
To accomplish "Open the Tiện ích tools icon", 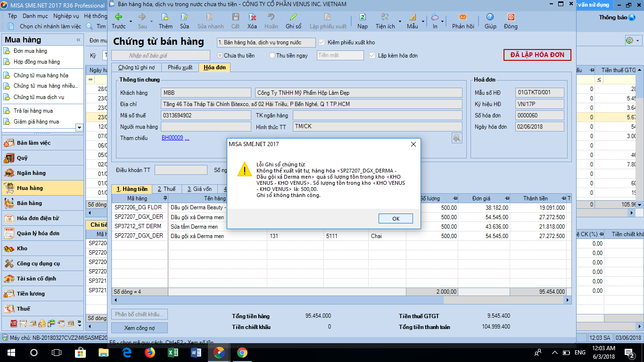I will pyautogui.click(x=385, y=17).
